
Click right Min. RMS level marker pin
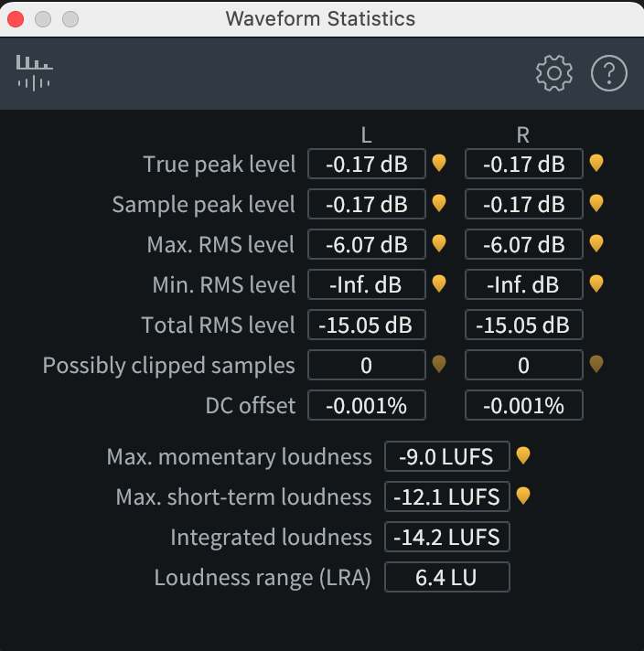coord(596,283)
